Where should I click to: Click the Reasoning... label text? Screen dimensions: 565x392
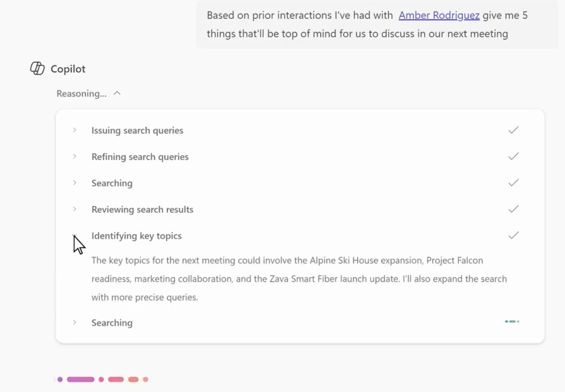tap(81, 94)
